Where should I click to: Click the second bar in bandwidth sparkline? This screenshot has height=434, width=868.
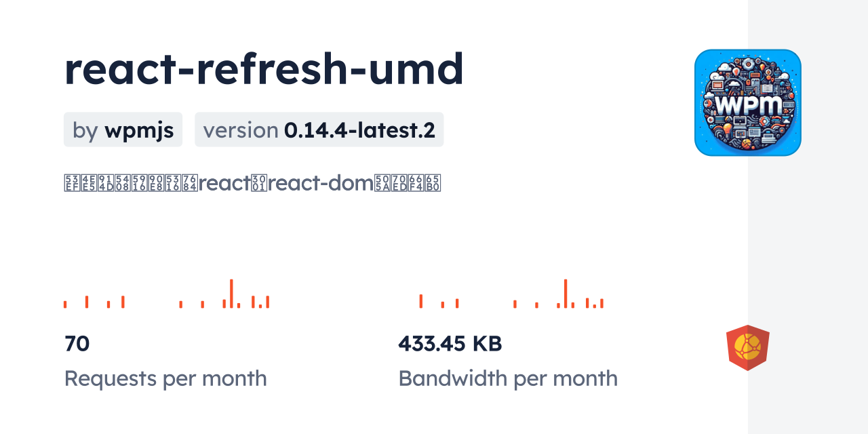click(x=442, y=304)
